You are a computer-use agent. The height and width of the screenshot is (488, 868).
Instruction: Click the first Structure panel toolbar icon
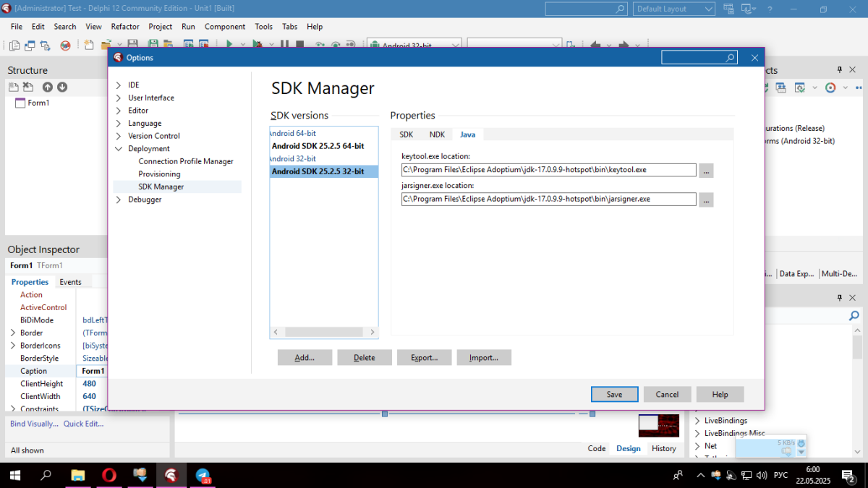14,87
